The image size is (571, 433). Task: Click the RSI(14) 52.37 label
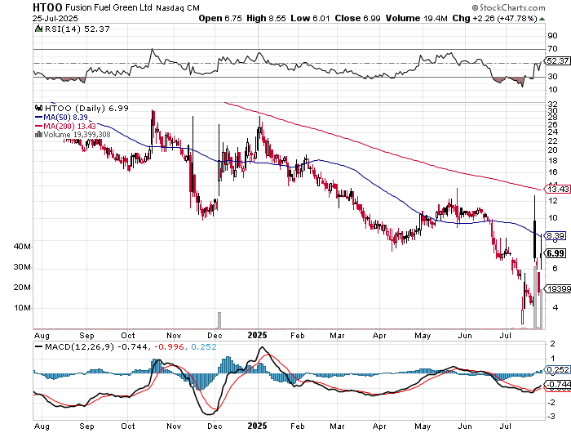(77, 29)
